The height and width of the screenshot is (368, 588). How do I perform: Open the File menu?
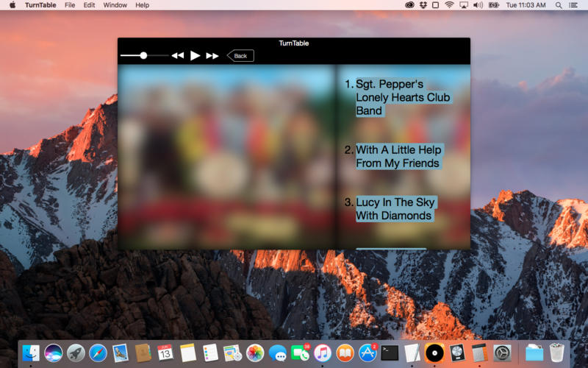coord(70,5)
